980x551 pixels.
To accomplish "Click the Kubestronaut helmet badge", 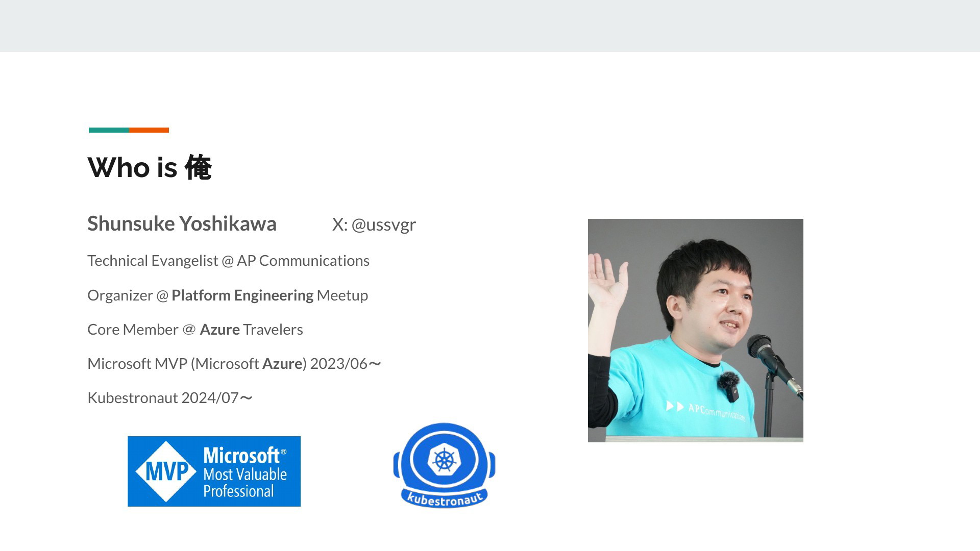I will (444, 465).
